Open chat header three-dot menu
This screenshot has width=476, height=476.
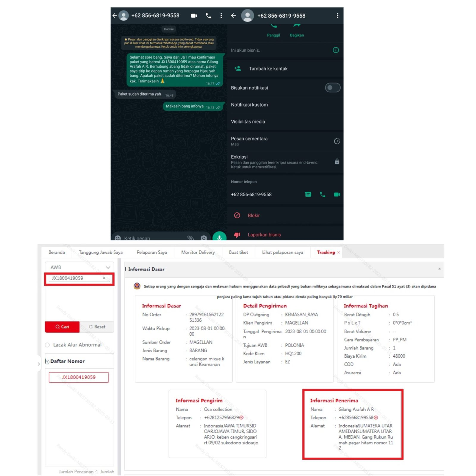click(221, 15)
